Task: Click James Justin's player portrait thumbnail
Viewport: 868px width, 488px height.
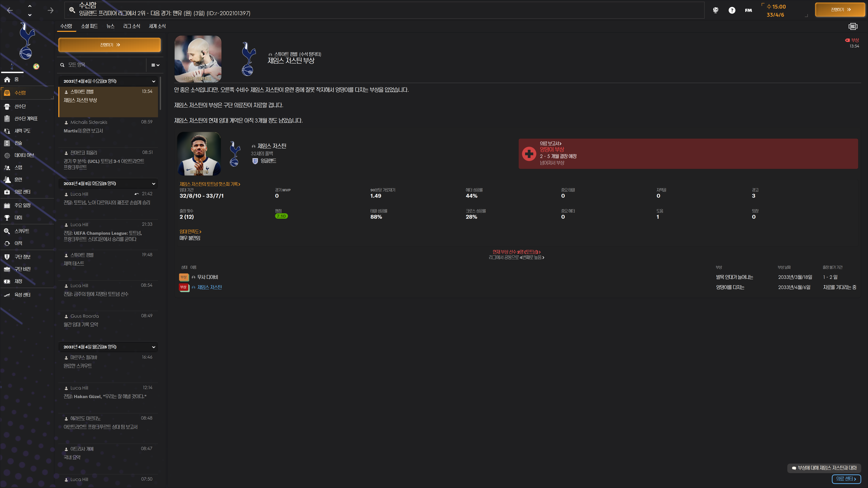Action: [x=199, y=154]
